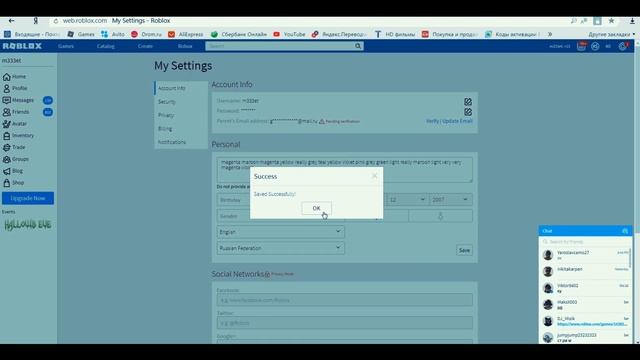Expand the bookmarks overflow chevron

point(550,34)
